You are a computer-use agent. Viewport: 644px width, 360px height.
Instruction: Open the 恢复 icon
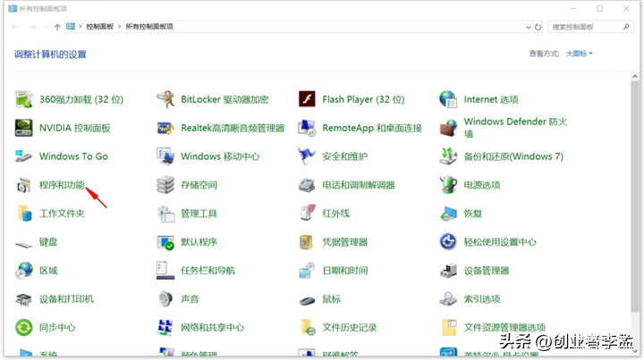pos(448,213)
